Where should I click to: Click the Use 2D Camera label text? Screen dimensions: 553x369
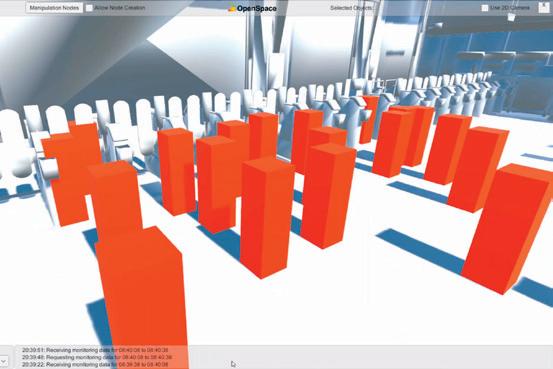(x=510, y=7)
